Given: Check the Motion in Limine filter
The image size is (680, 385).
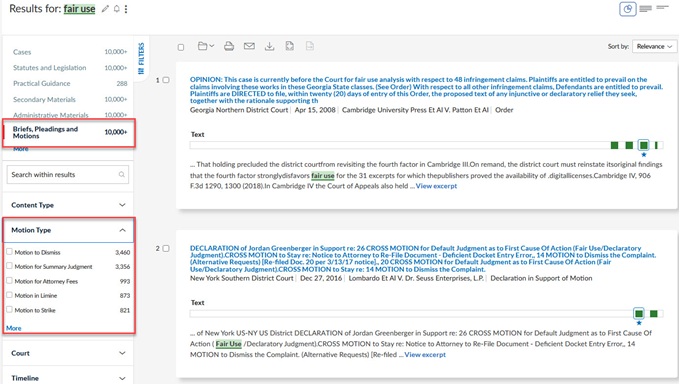Looking at the screenshot, I should [x=10, y=295].
